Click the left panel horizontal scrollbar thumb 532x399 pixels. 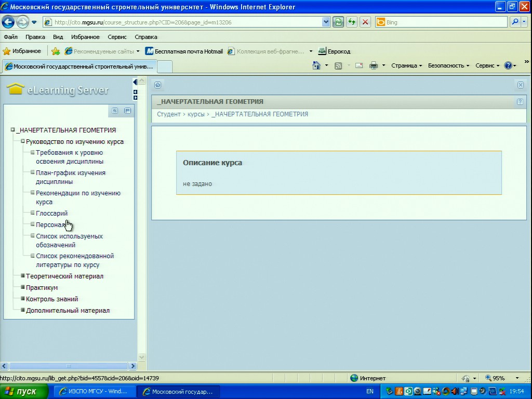pyautogui.click(x=68, y=366)
